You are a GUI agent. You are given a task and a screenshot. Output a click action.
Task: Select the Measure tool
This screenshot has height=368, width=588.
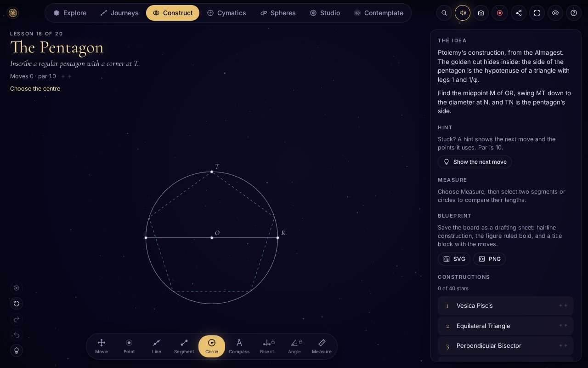point(322,346)
